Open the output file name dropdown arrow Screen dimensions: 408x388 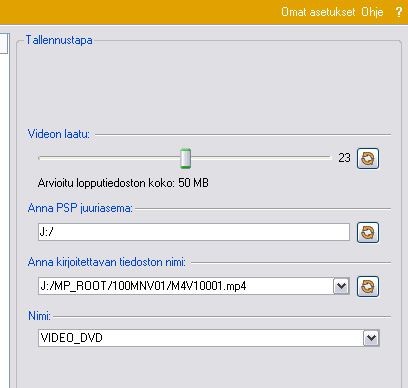pos(341,286)
